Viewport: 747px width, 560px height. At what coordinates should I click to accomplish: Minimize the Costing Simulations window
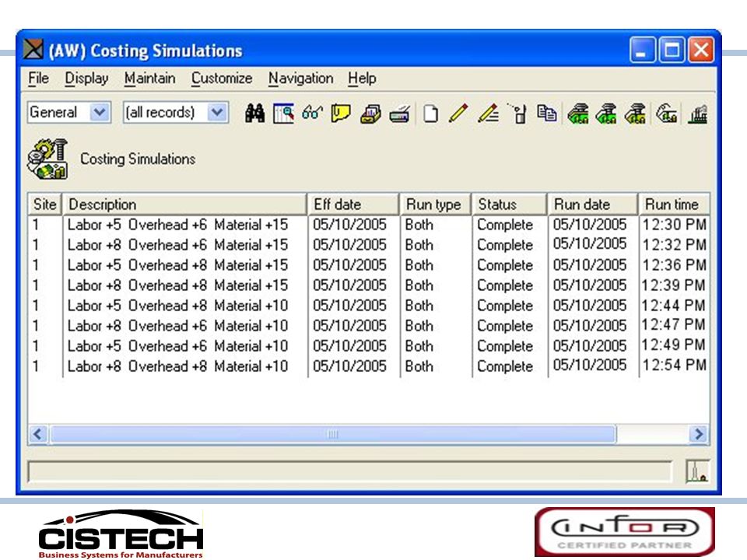point(643,50)
